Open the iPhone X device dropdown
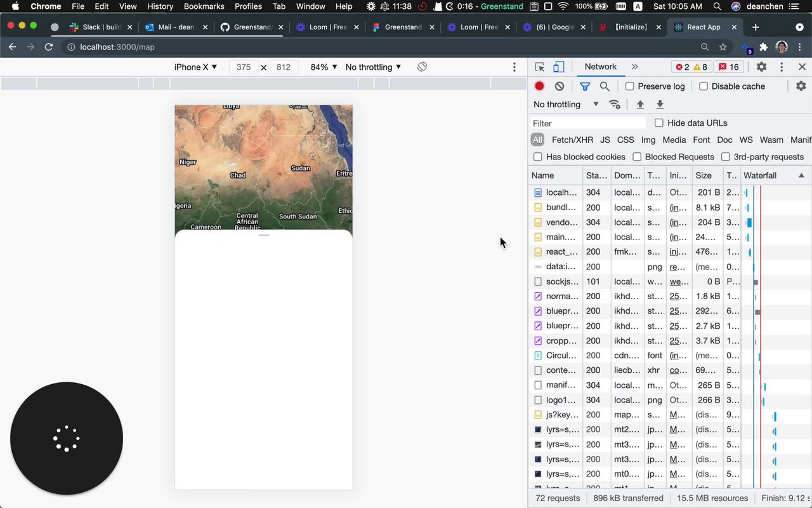 196,67
